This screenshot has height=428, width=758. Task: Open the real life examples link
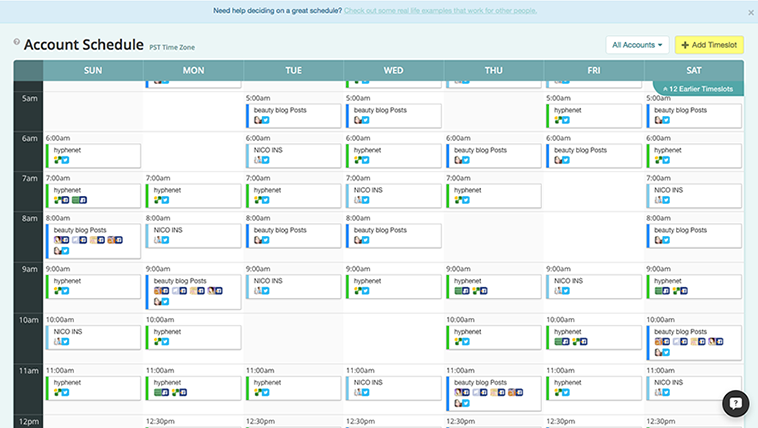(440, 11)
